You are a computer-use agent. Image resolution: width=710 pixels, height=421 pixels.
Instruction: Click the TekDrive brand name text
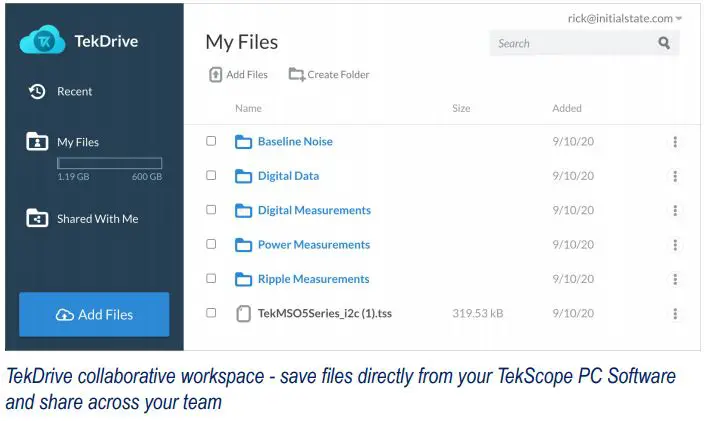click(x=106, y=41)
